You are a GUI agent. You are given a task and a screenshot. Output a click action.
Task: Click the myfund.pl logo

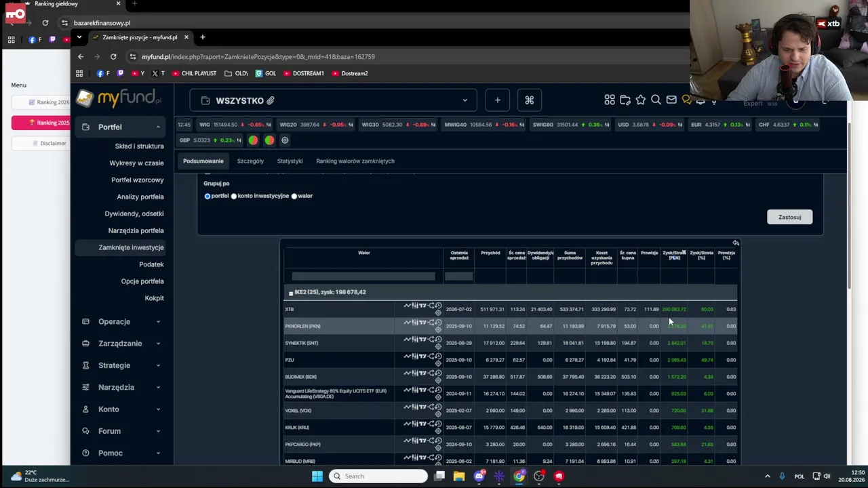(119, 98)
